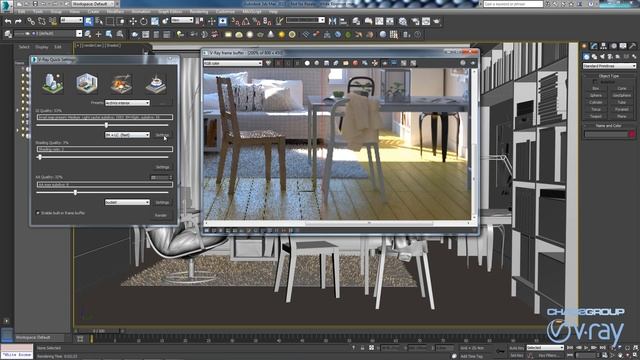Open the Standard Primitives dropdown
640x360 pixels.
[x=609, y=66]
